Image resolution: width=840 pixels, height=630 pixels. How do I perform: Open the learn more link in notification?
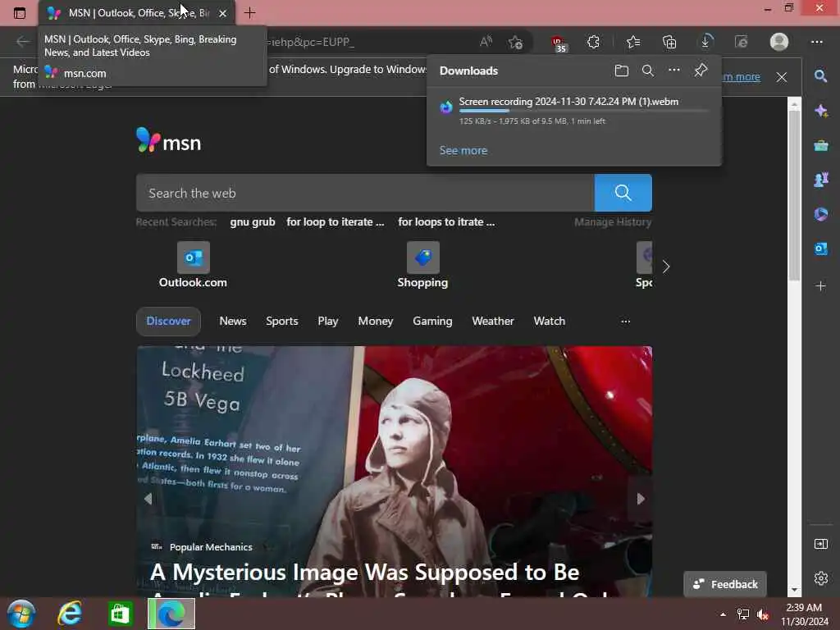(742, 76)
